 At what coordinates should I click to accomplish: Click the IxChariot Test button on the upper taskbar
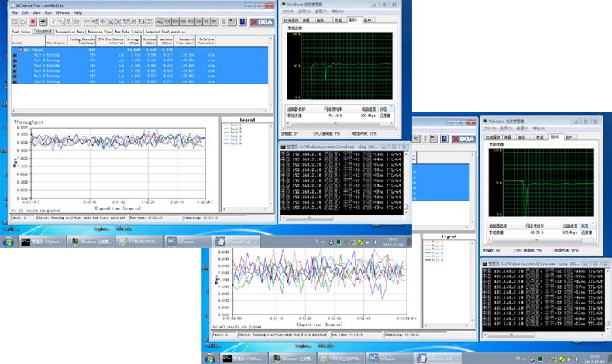pos(236,242)
